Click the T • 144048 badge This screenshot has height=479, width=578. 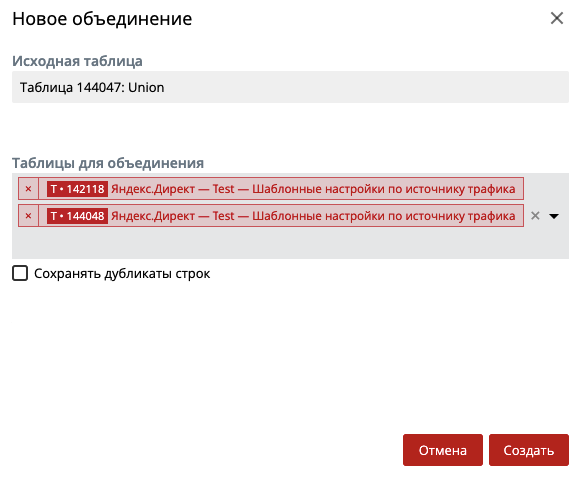(x=77, y=216)
